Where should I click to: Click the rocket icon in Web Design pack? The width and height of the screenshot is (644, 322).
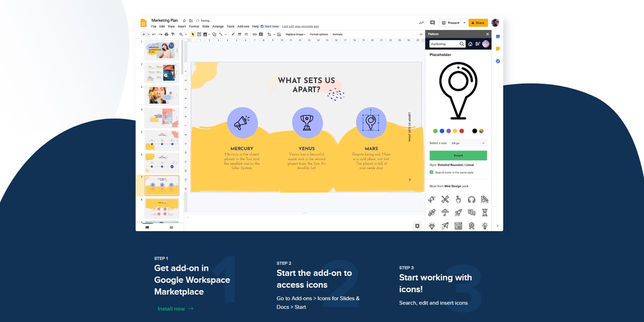point(458,212)
